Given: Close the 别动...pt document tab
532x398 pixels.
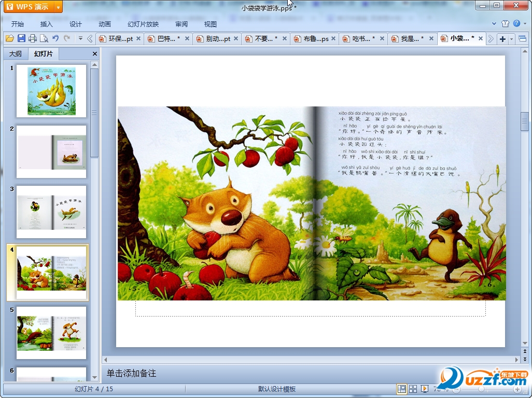Looking at the screenshot, I should click(x=236, y=39).
